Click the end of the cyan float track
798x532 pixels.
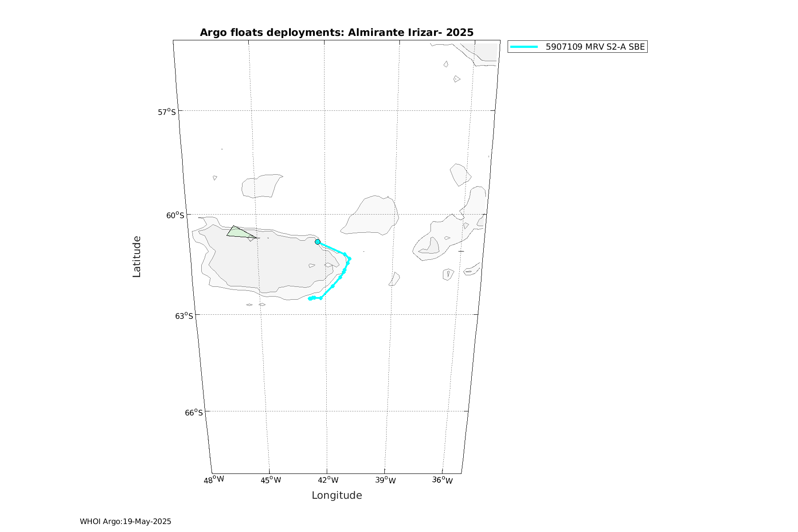pos(309,299)
